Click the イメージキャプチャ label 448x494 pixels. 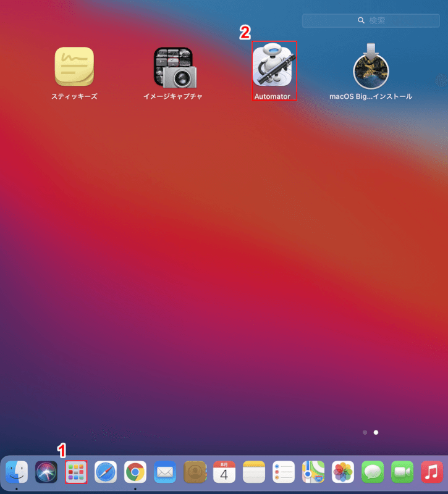(173, 96)
